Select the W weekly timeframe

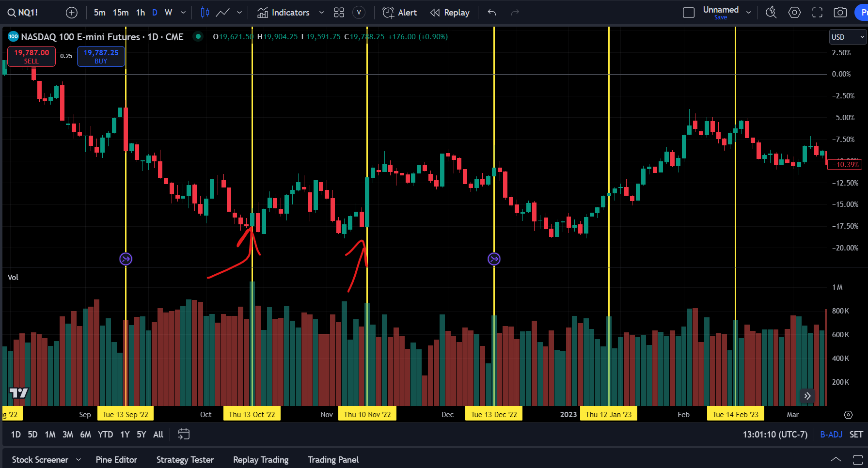pyautogui.click(x=168, y=13)
